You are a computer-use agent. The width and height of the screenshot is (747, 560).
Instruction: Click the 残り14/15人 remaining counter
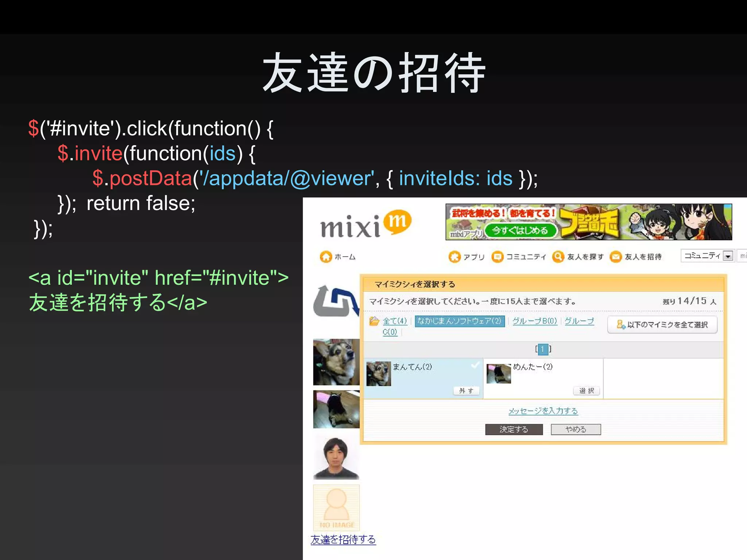click(x=689, y=301)
